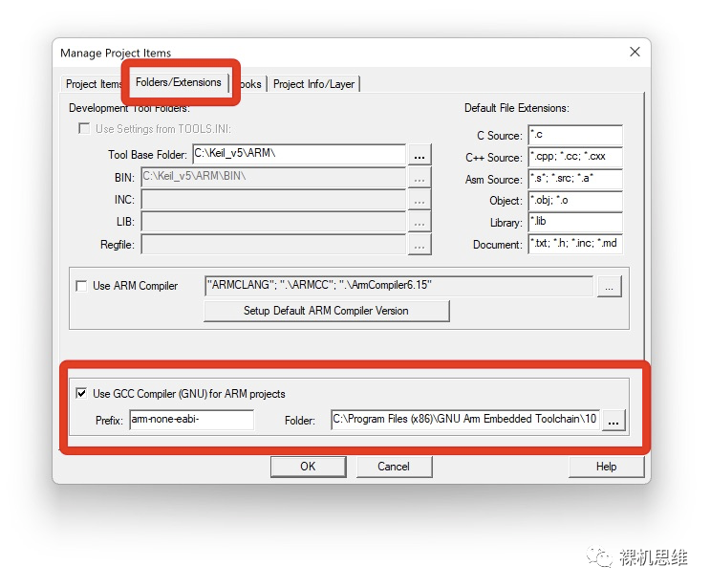Viewport: 710px width, 588px height.
Task: Click the INC folder field
Action: [273, 199]
